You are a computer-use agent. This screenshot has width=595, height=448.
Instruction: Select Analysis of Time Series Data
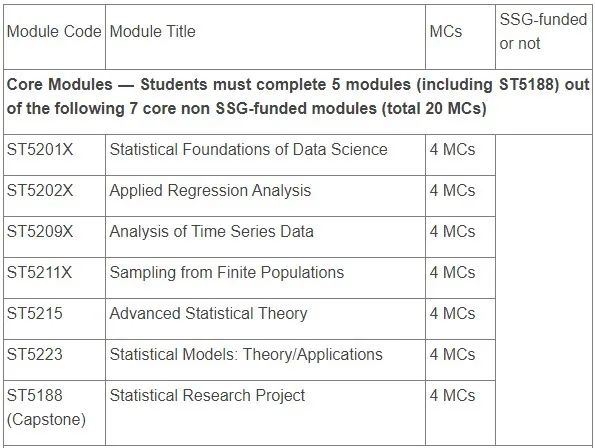pyautogui.click(x=211, y=231)
